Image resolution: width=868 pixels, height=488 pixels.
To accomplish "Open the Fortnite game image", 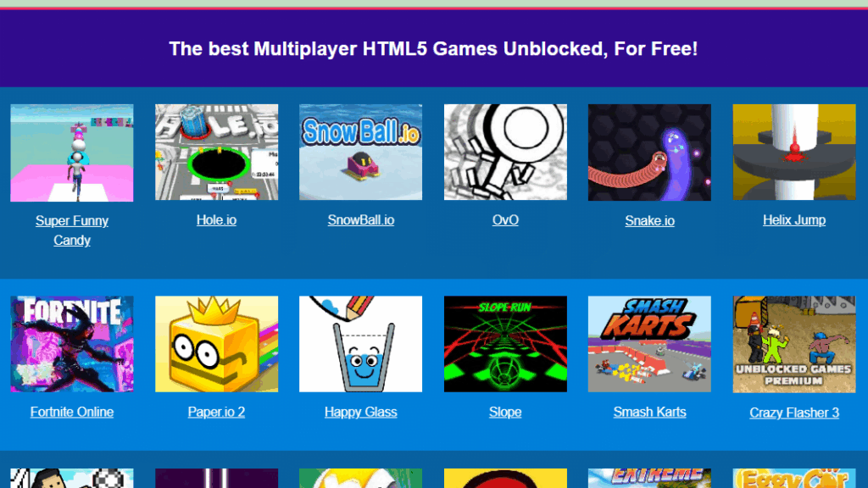I will pos(72,344).
